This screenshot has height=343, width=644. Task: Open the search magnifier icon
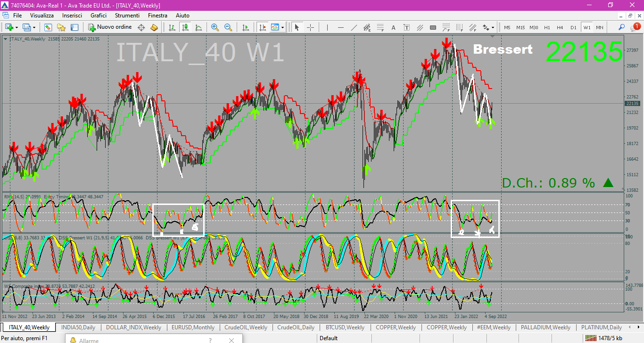tap(621, 27)
